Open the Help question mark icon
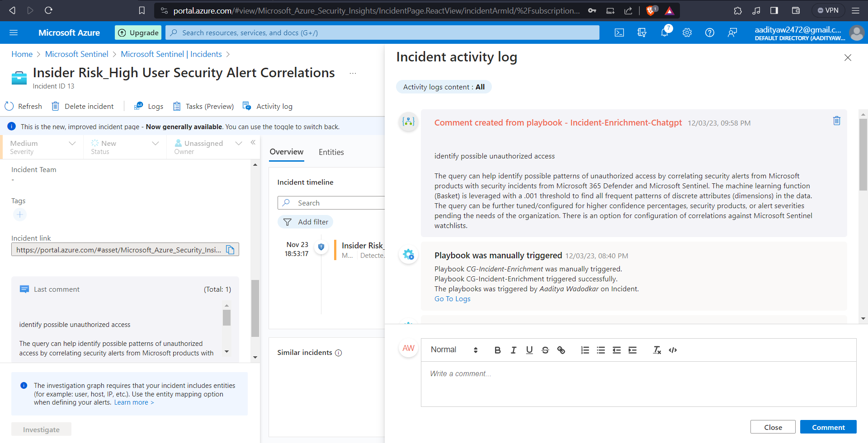The height and width of the screenshot is (443, 868). pos(710,33)
